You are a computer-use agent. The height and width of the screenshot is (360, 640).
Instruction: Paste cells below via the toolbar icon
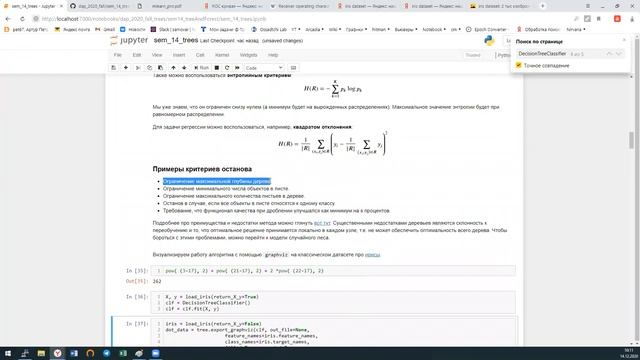[x=160, y=68]
